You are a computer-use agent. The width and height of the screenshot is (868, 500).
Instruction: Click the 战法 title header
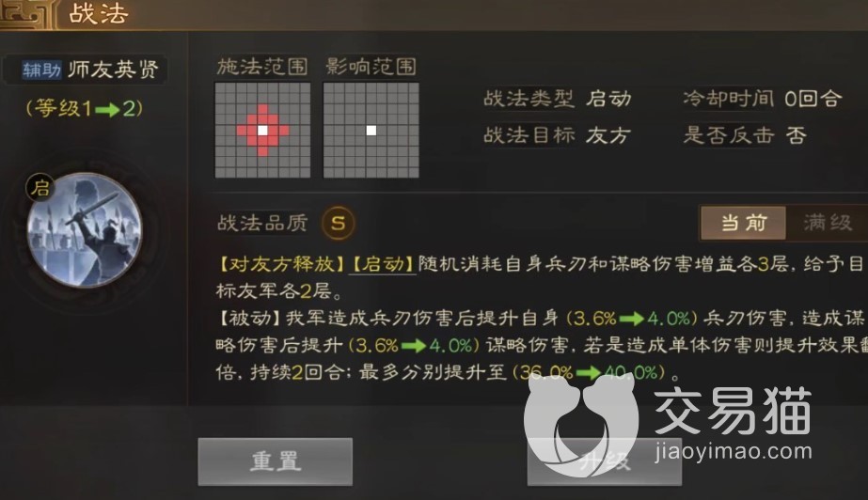(x=99, y=13)
